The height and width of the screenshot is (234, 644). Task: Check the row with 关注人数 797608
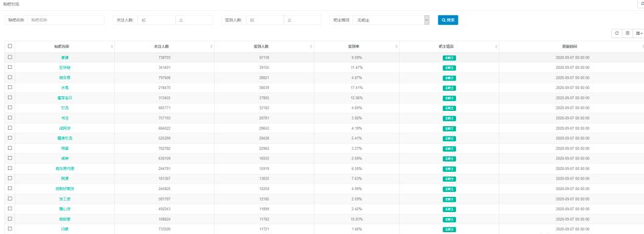pyautogui.click(x=10, y=77)
